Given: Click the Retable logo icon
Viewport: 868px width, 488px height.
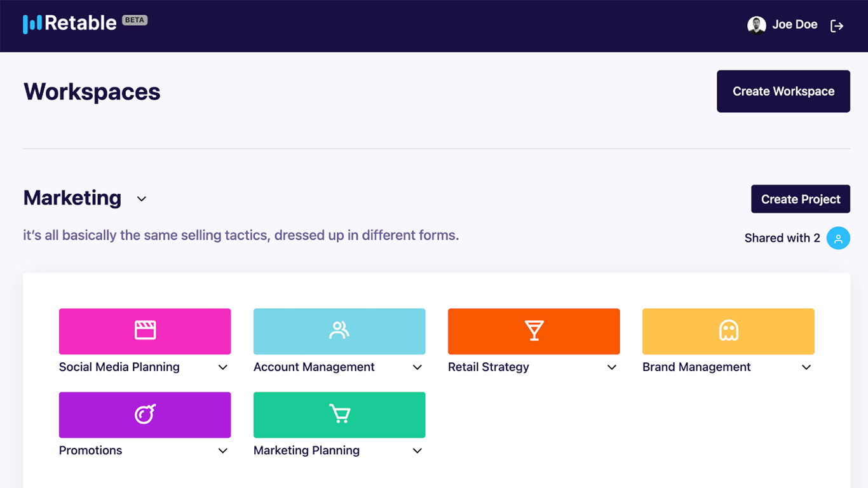Looking at the screenshot, I should point(32,24).
